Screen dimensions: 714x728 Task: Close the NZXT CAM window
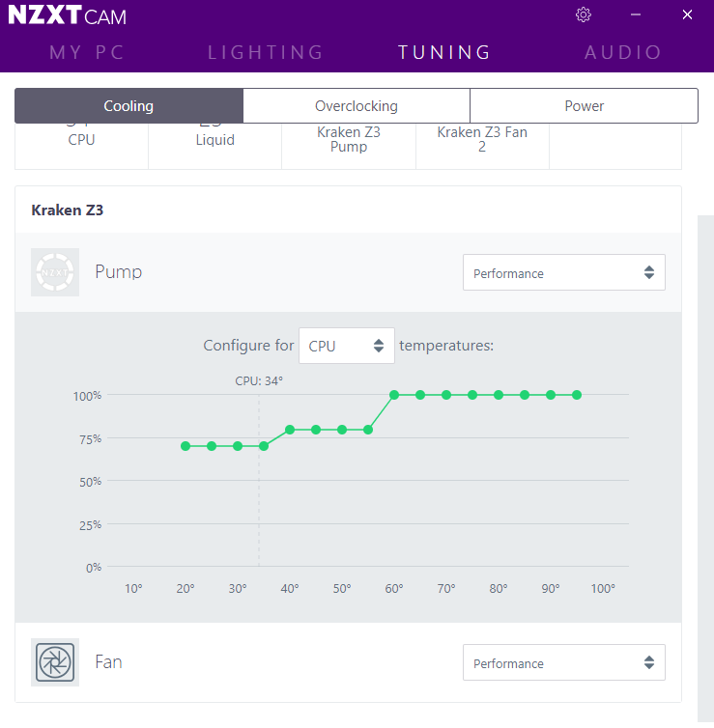click(x=687, y=14)
